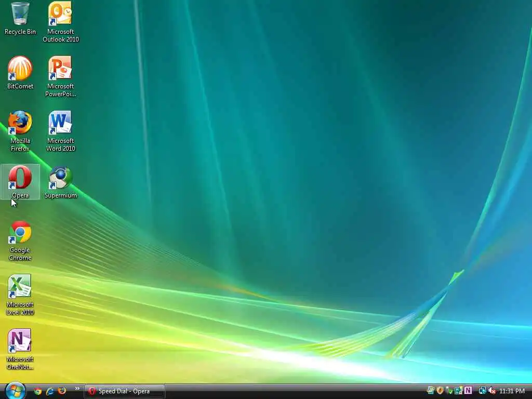The width and height of the screenshot is (532, 399).
Task: Select the Mozilla Firefox desktop shortcut
Action: (x=20, y=131)
